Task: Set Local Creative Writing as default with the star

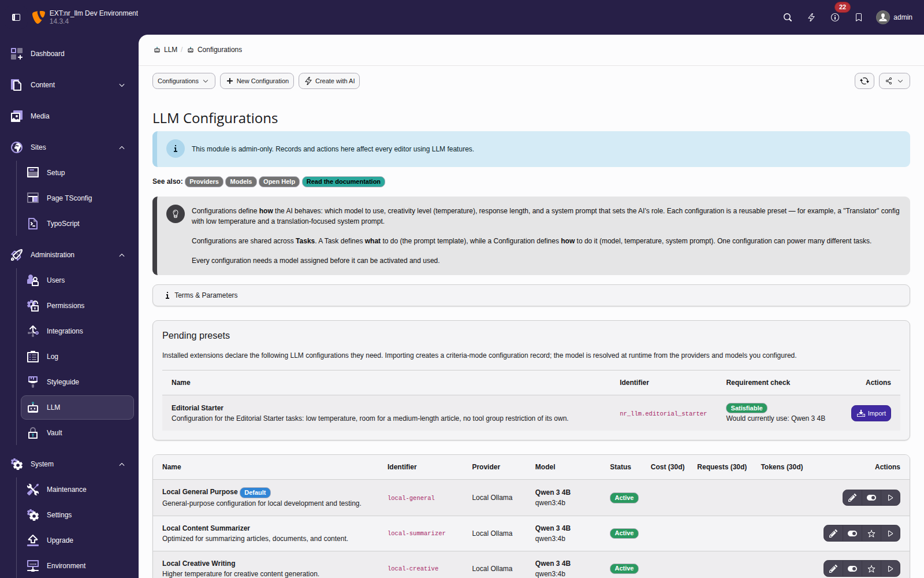Action: click(871, 569)
